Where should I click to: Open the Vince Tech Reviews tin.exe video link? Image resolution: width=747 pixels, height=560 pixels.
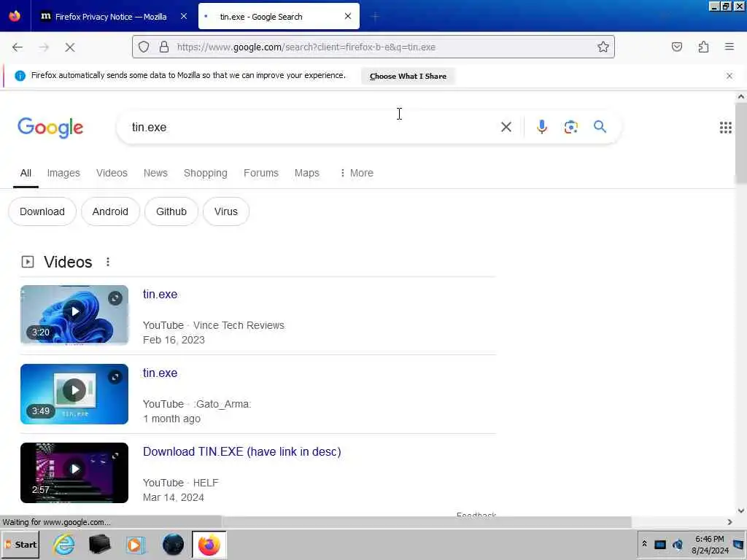click(x=160, y=295)
